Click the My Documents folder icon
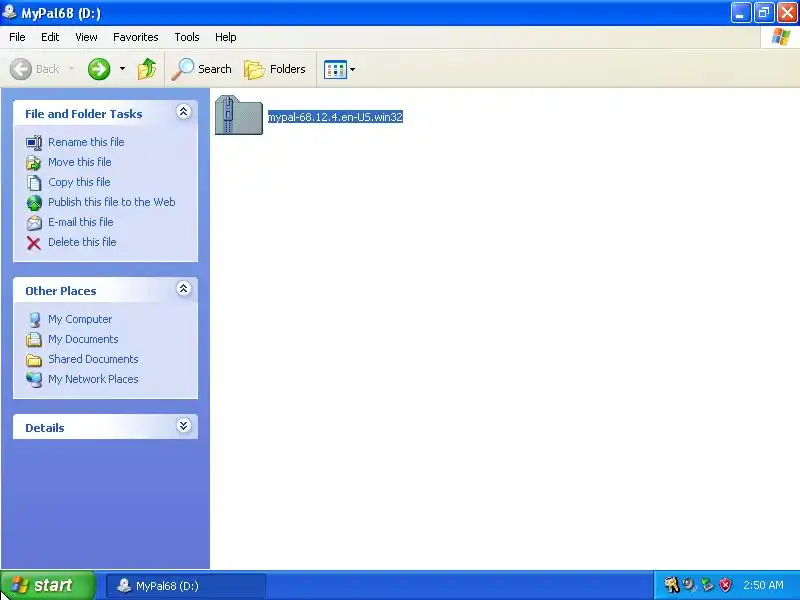Viewport: 800px width, 600px height. pos(34,339)
